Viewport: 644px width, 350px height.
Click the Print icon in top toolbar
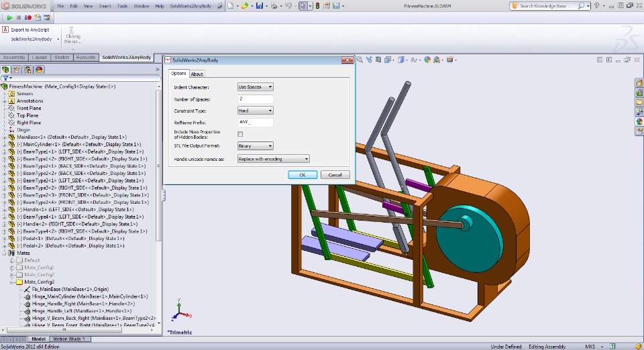[x=274, y=6]
